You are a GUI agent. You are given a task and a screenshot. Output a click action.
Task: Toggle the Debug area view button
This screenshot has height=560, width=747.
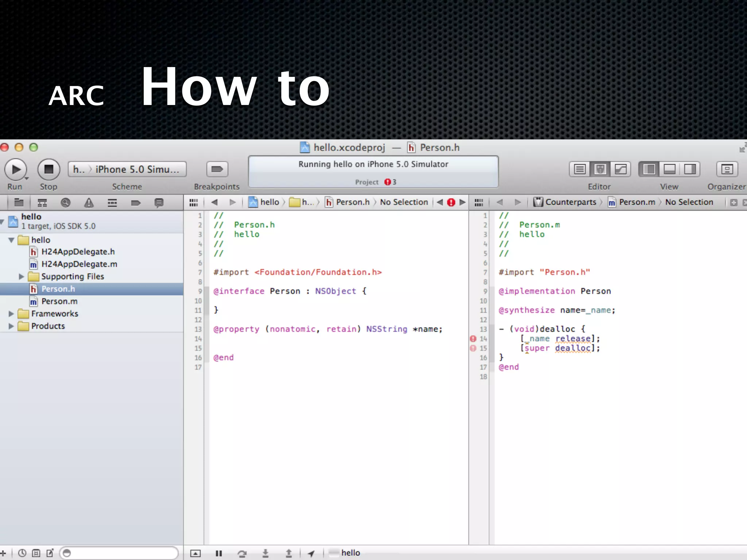pos(669,170)
